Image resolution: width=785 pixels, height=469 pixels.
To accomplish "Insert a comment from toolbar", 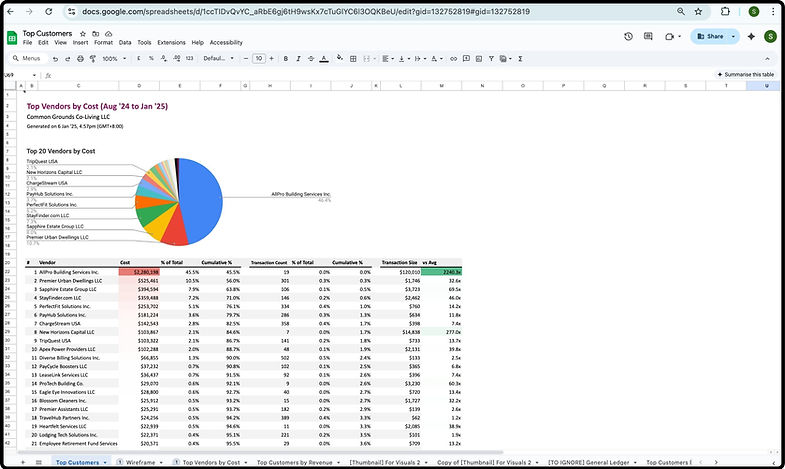I will pyautogui.click(x=466, y=59).
